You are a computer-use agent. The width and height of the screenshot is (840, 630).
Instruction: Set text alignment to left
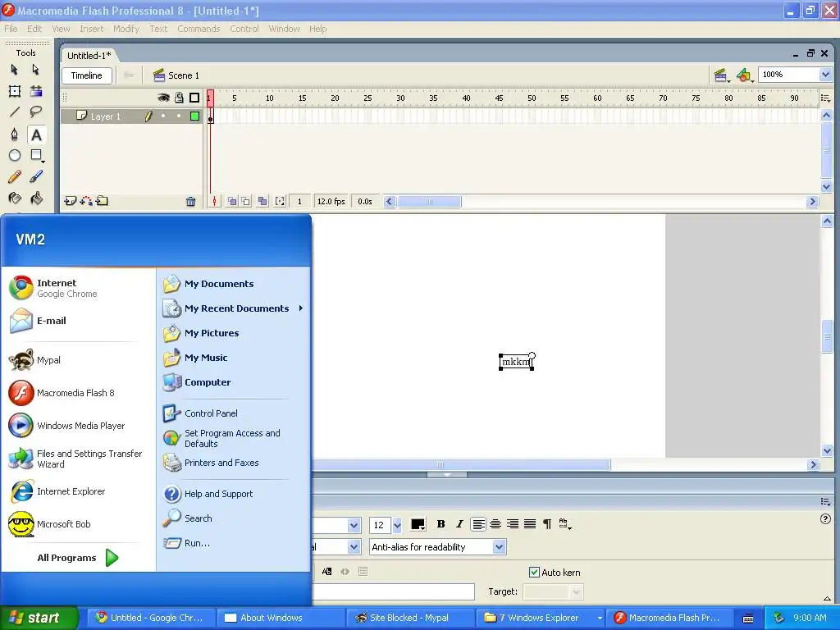478,524
